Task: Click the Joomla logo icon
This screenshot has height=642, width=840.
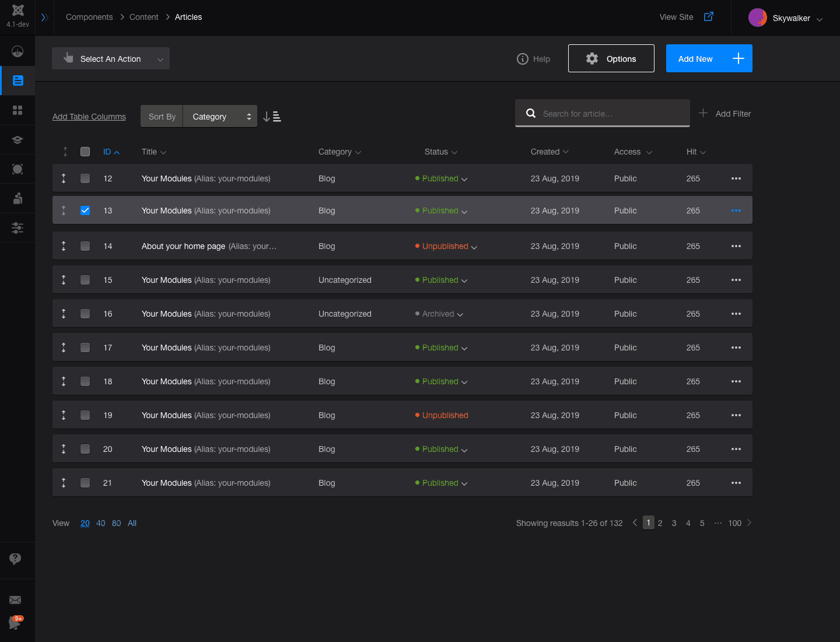Action: pos(17,10)
